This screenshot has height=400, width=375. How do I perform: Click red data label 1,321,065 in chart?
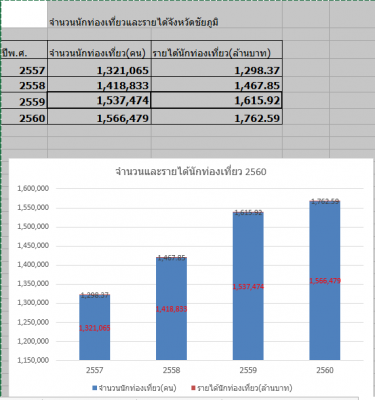[x=95, y=328]
